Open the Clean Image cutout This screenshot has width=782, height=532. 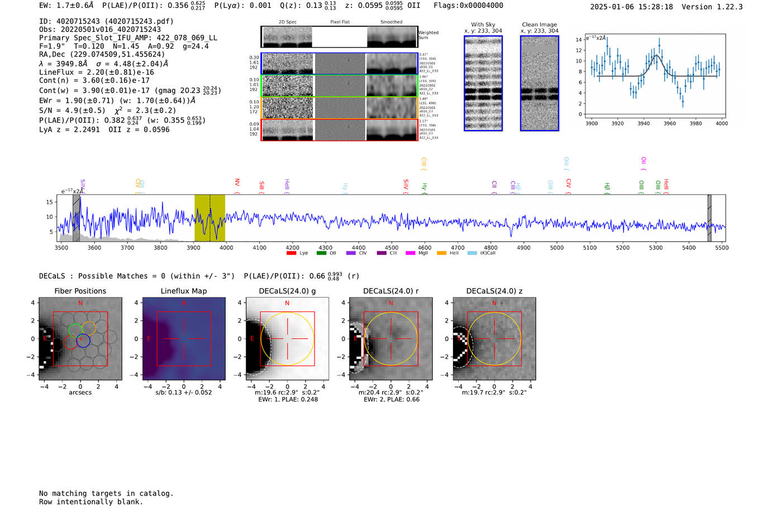point(540,83)
